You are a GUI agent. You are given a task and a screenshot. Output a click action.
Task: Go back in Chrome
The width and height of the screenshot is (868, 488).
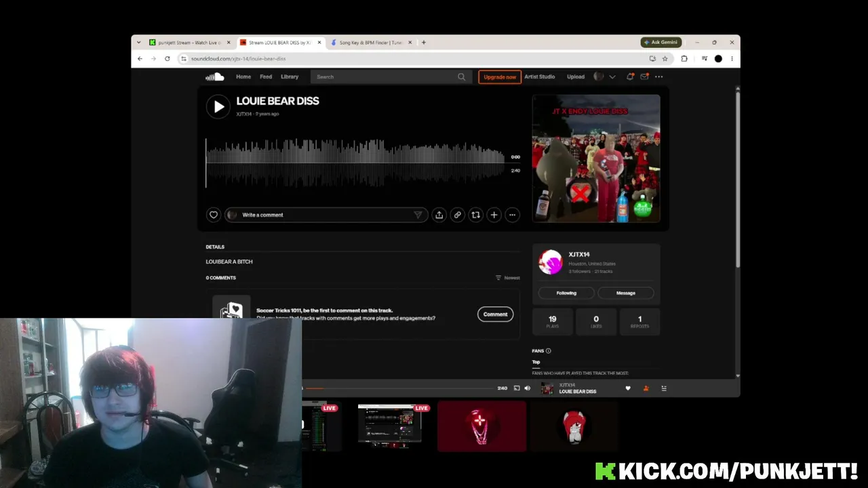[x=140, y=59]
